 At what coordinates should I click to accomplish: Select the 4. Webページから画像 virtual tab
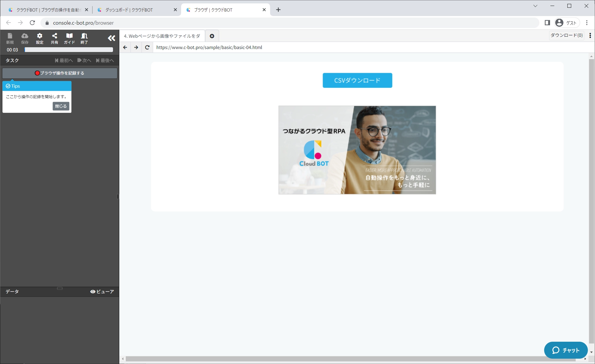point(162,36)
